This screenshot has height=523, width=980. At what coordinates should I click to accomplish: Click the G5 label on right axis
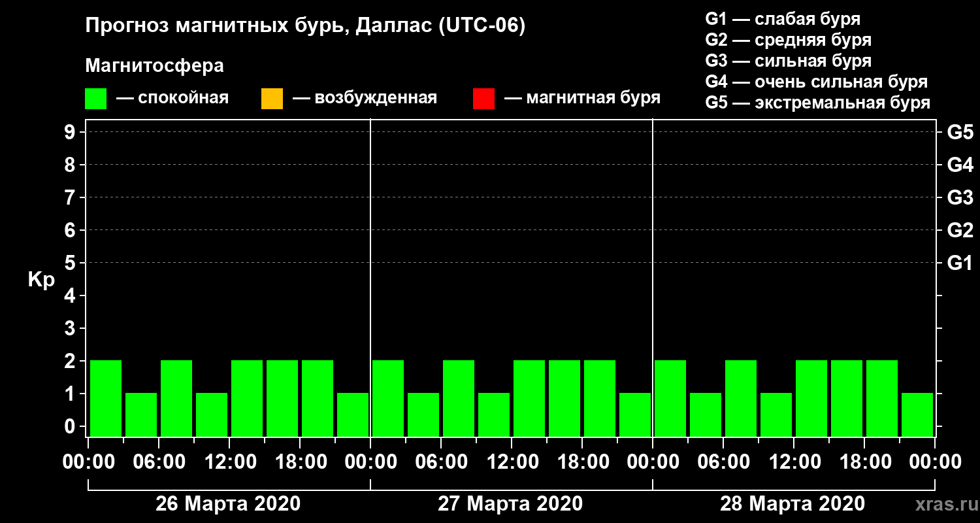click(960, 132)
